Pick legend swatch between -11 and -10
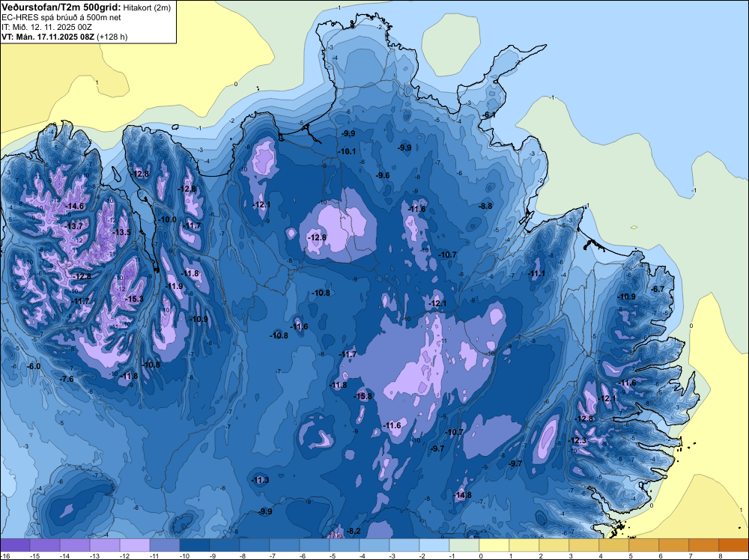Screen dimensions: 749x560 coord(165,545)
